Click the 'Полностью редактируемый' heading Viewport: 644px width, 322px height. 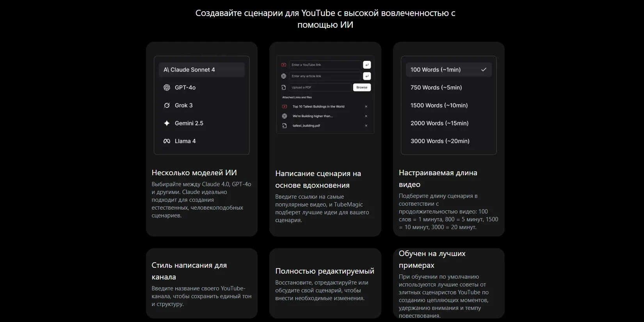(x=325, y=271)
